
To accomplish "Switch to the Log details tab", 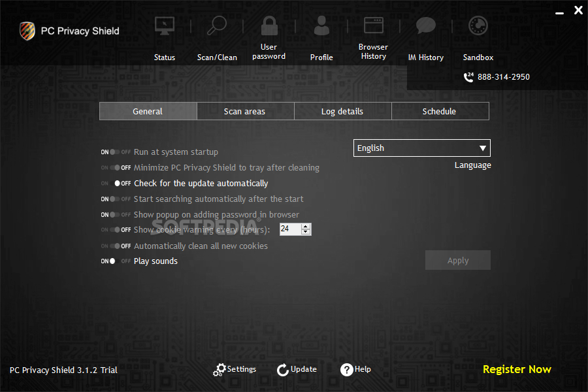I will [x=343, y=112].
